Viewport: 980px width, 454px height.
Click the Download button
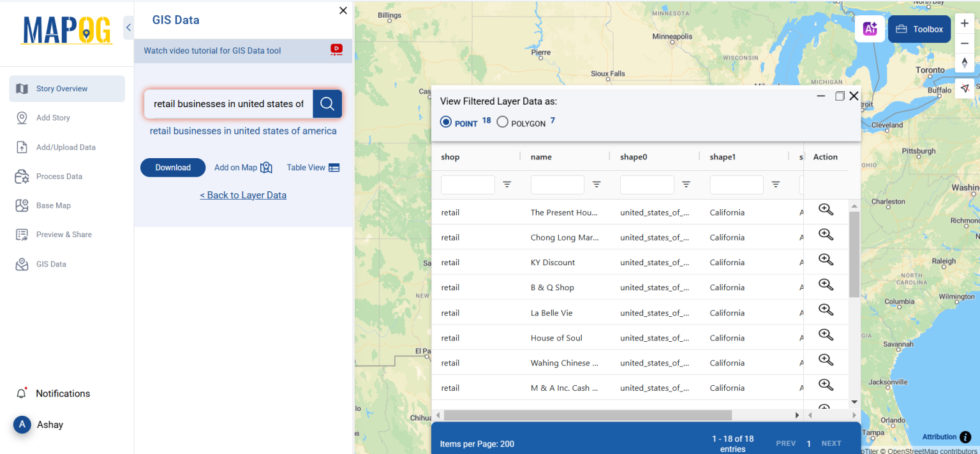point(173,167)
